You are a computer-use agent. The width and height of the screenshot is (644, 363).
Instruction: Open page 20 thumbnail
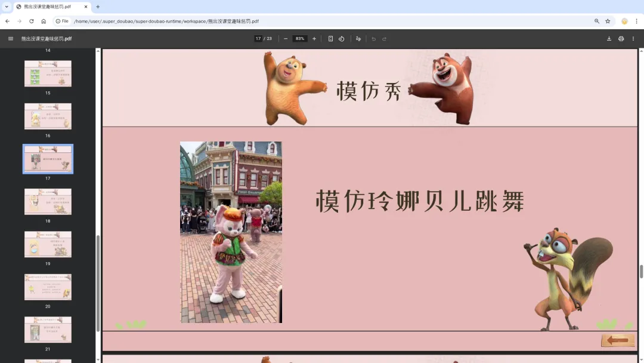pyautogui.click(x=48, y=287)
